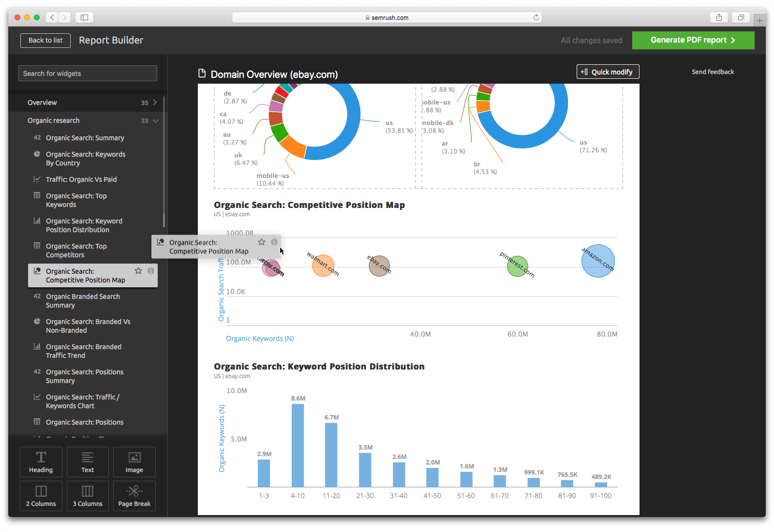The width and height of the screenshot is (774, 532).
Task: Show all Safari tabs
Action: coord(741,17)
